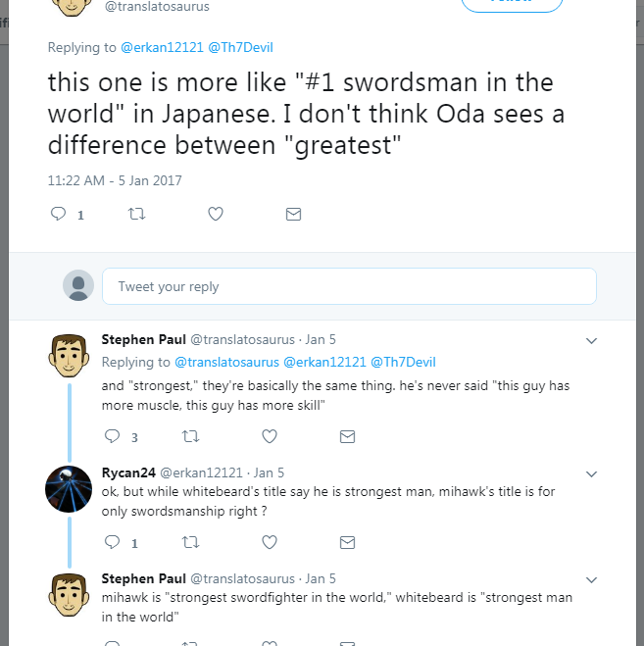
Task: Focus the "Tweet your reply" field
Action: click(x=349, y=286)
